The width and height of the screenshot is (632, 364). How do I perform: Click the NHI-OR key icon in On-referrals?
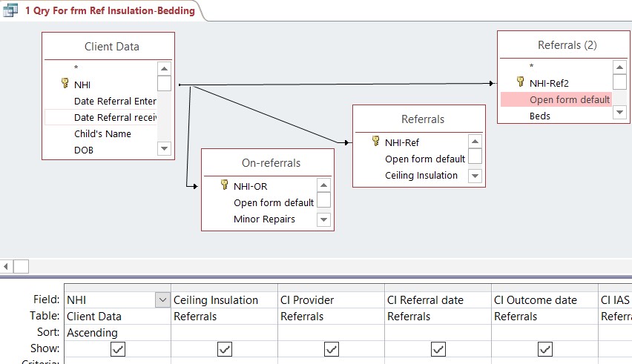(x=225, y=185)
